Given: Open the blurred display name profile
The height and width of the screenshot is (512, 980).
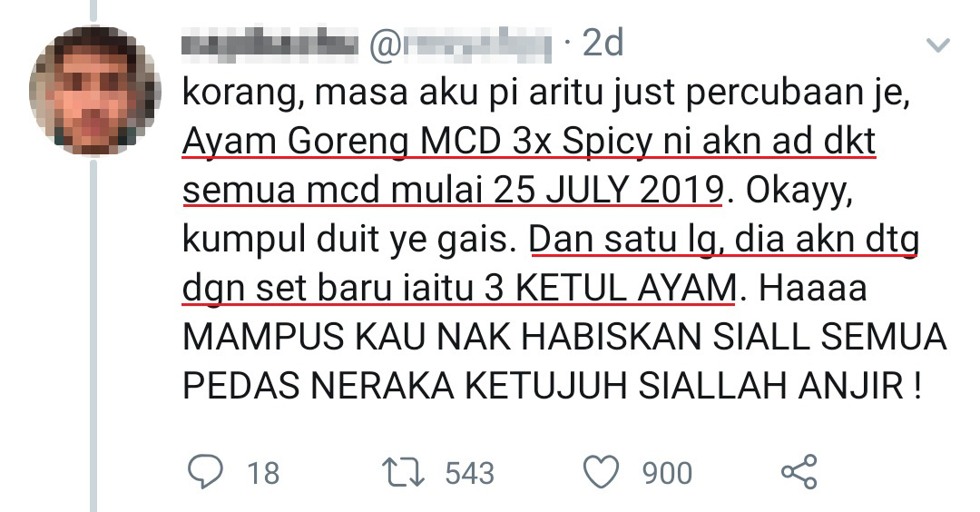Looking at the screenshot, I should click(x=270, y=44).
